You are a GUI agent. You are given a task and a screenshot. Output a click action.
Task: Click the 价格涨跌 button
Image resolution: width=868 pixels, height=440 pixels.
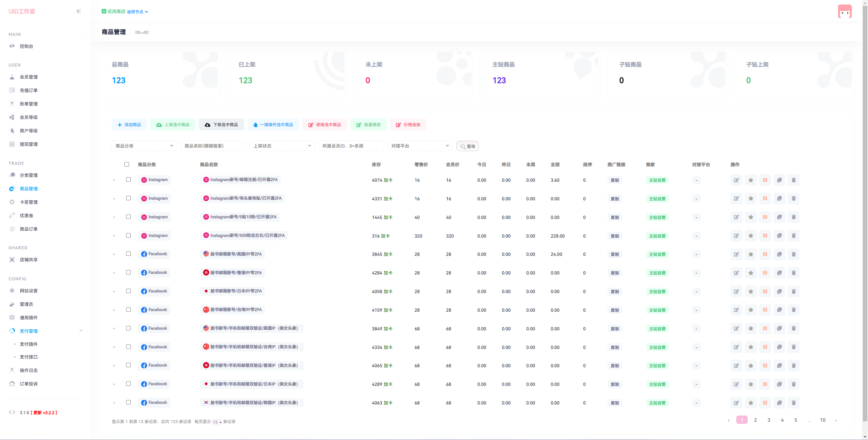408,124
